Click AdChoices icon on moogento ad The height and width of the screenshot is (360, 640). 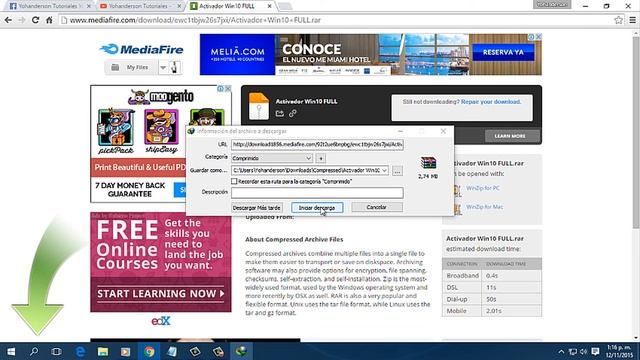point(220,89)
